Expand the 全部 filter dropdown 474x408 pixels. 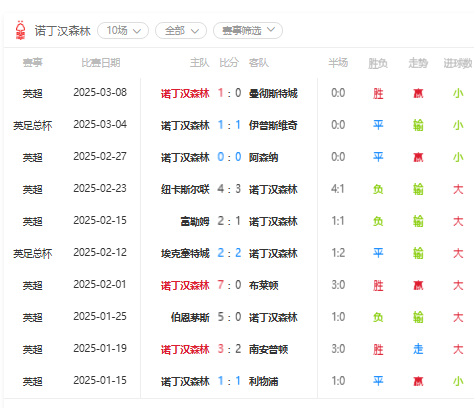(x=181, y=31)
